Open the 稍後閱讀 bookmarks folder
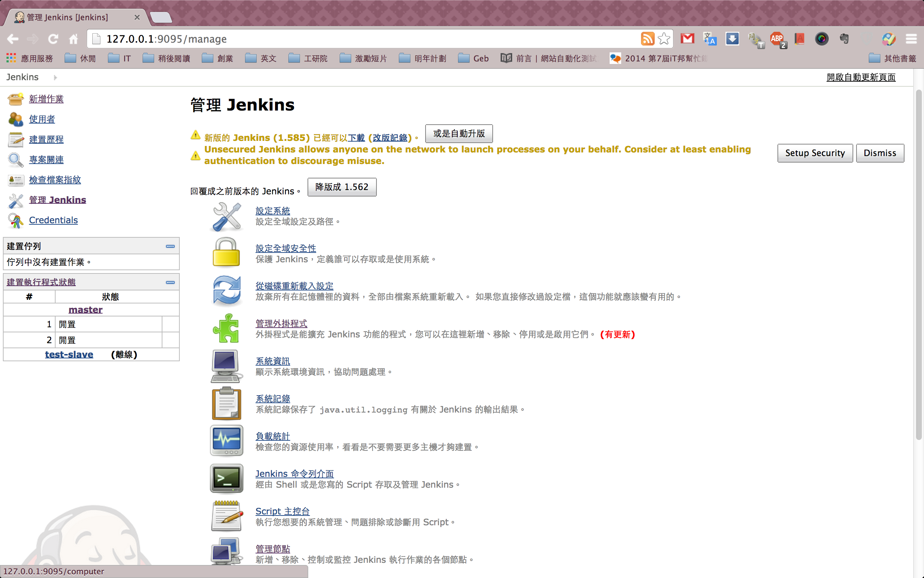 tap(167, 59)
